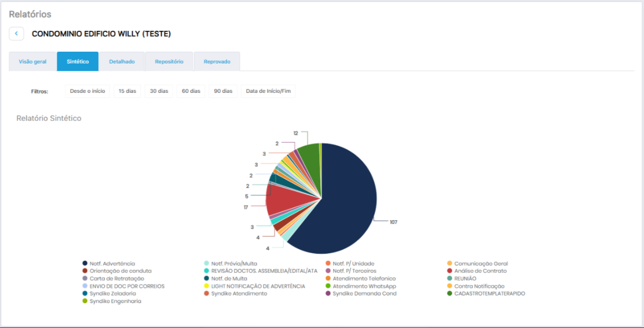Apply the Desde o início filter
Viewport: 644px width, 328px height.
pyautogui.click(x=87, y=91)
